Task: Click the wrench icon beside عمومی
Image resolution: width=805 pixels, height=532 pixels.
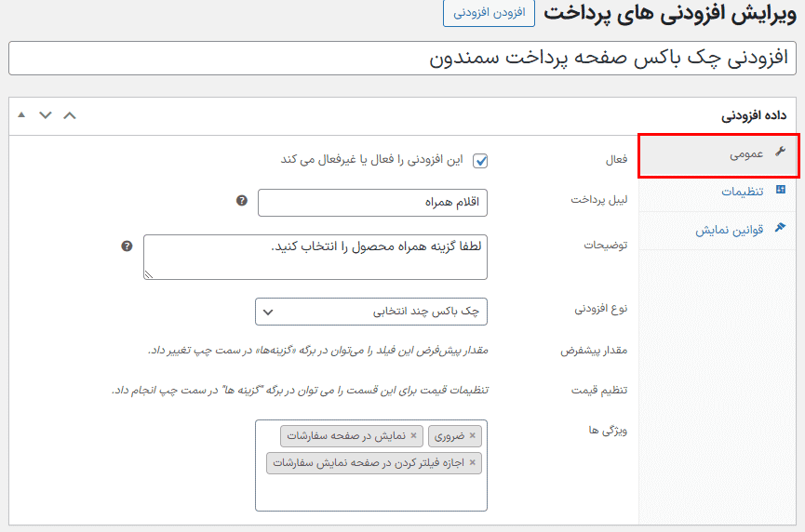Action: click(x=781, y=152)
